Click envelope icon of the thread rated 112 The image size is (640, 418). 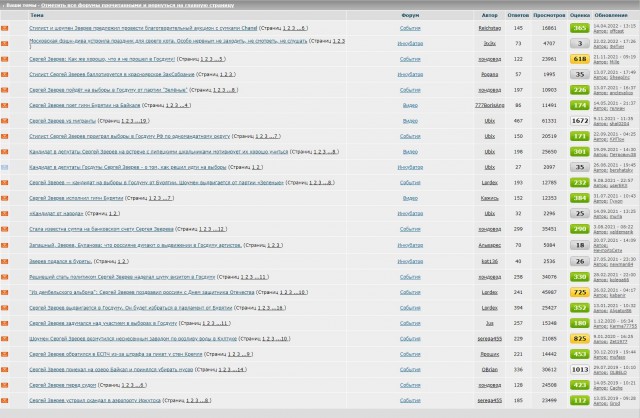(4, 401)
